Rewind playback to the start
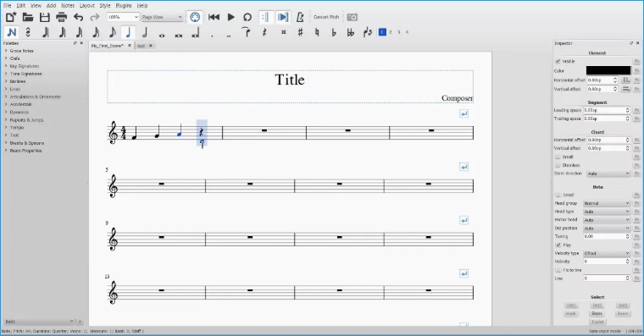This screenshot has height=336, width=644. [x=214, y=17]
